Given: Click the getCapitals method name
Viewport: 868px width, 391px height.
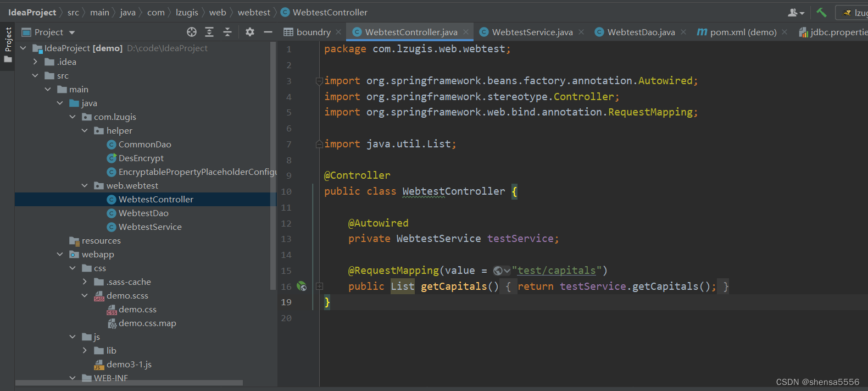Looking at the screenshot, I should coord(454,286).
